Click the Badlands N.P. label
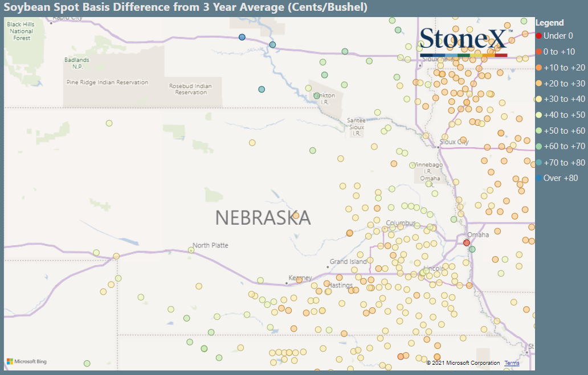The height and width of the screenshot is (375, 588). (77, 63)
